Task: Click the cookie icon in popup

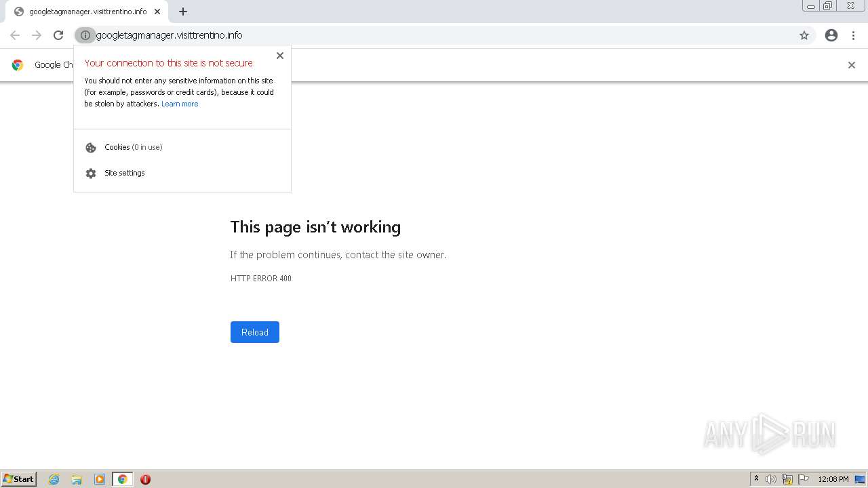Action: click(91, 148)
